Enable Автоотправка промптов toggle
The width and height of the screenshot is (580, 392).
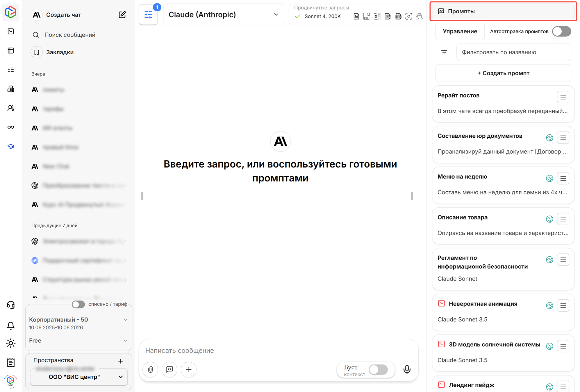pyautogui.click(x=562, y=31)
